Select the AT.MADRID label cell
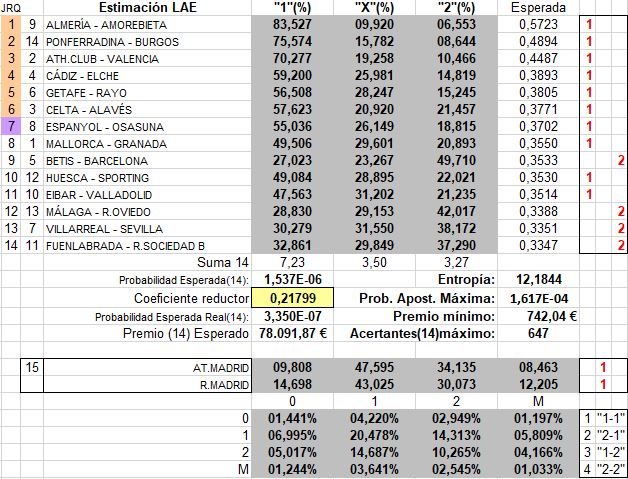Image resolution: width=628 pixels, height=479 pixels. coord(147,367)
